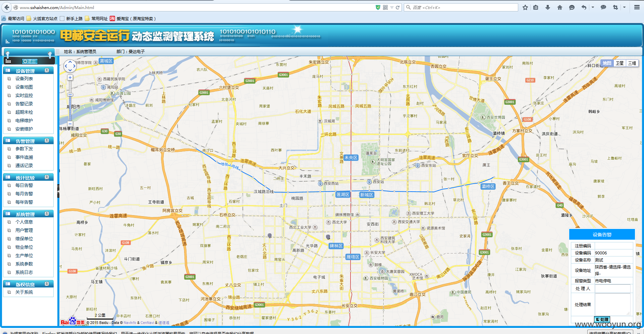644x334 pixels.
Task: Open 用户管理 in sidebar
Action: [x=24, y=230]
